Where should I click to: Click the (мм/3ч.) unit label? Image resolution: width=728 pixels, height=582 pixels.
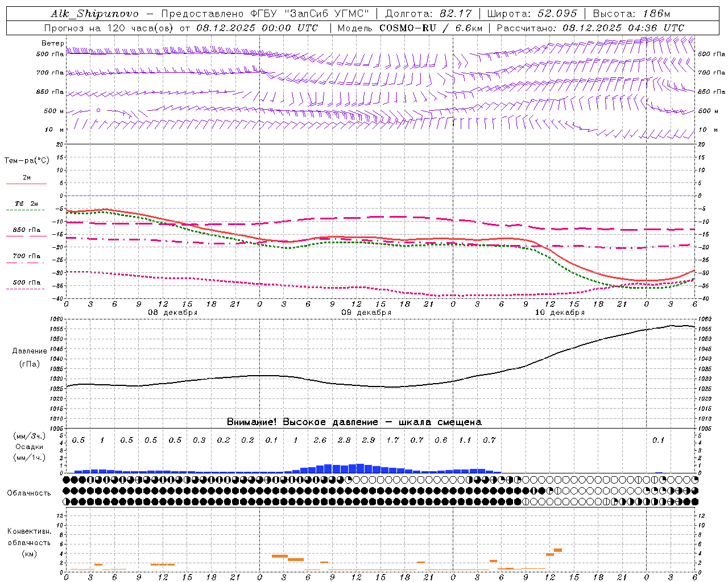tap(29, 436)
